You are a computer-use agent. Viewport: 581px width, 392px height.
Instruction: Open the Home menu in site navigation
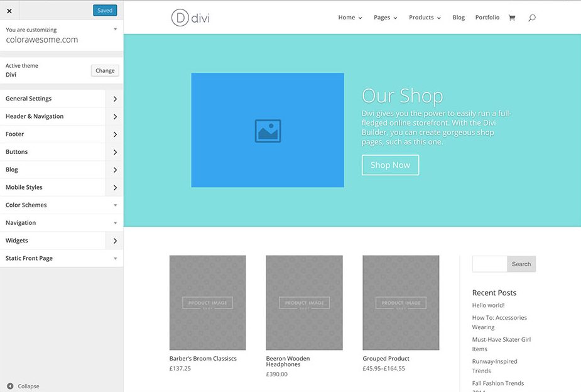point(350,18)
